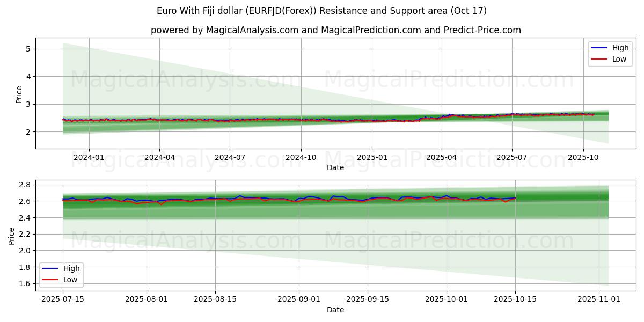Click the Price axis label of lower chart
Screen dimensions: 644x322
[12, 235]
